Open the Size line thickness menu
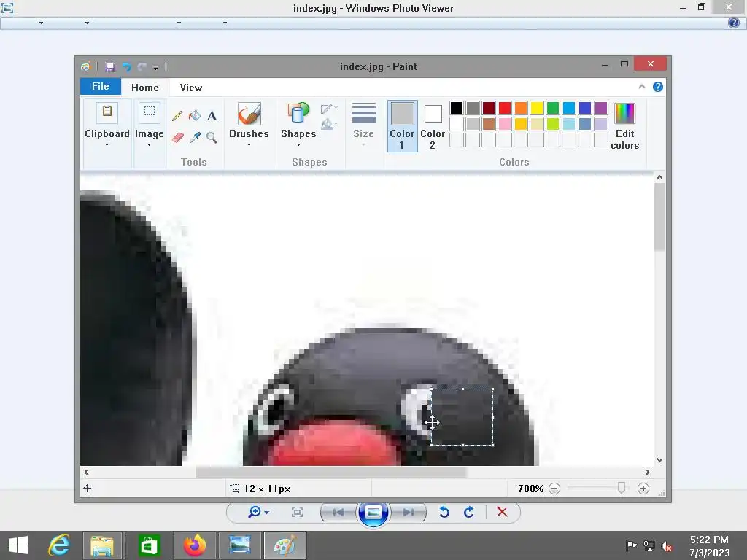747x560 pixels. (x=363, y=125)
